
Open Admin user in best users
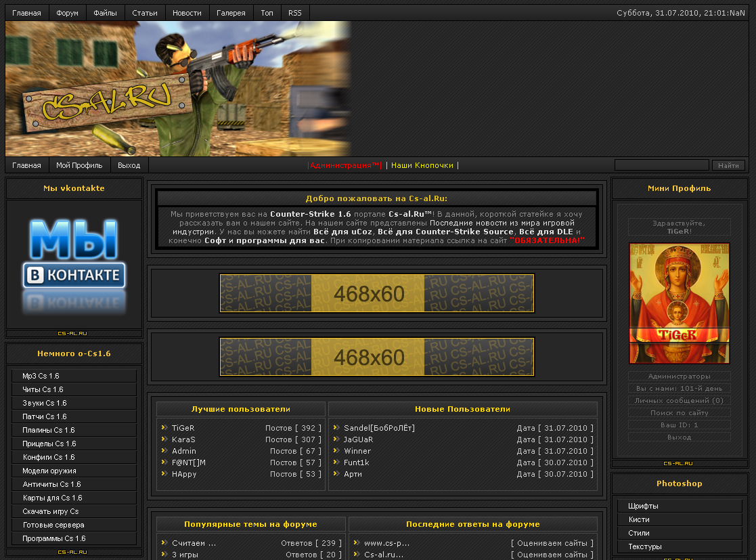(x=184, y=451)
